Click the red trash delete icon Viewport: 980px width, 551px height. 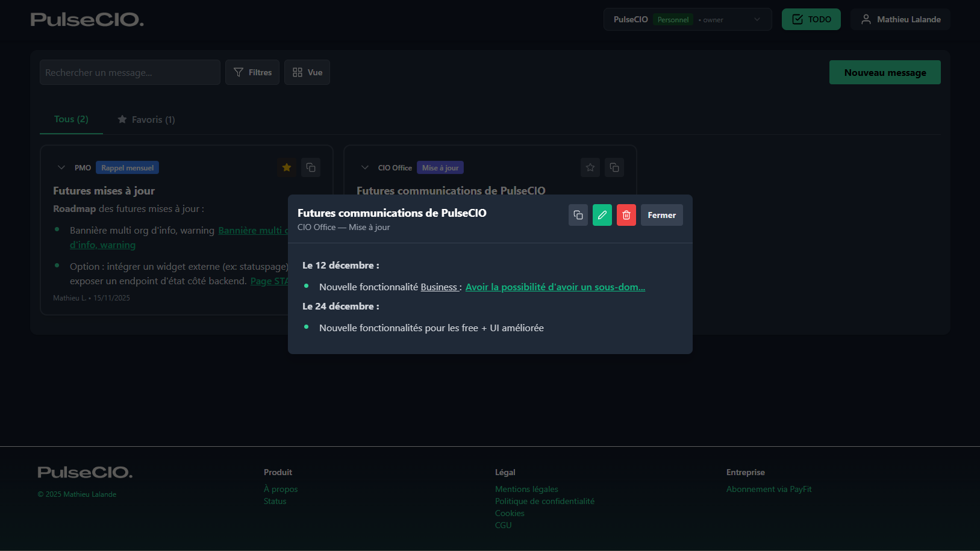tap(626, 215)
